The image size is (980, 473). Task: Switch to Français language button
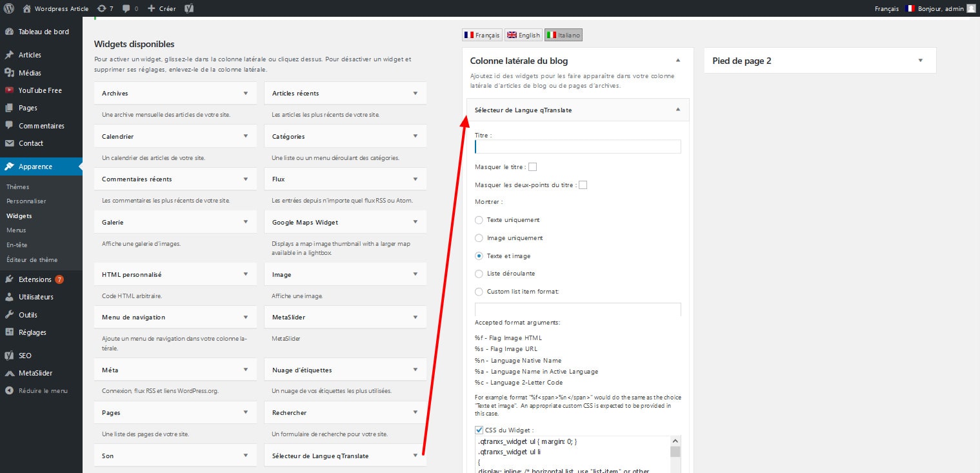482,35
